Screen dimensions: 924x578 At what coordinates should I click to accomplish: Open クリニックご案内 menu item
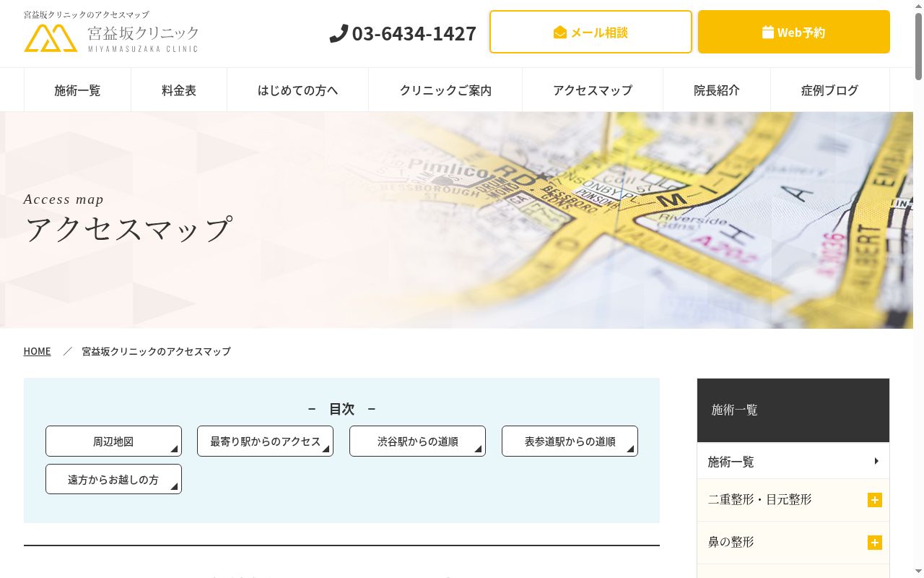pyautogui.click(x=445, y=90)
